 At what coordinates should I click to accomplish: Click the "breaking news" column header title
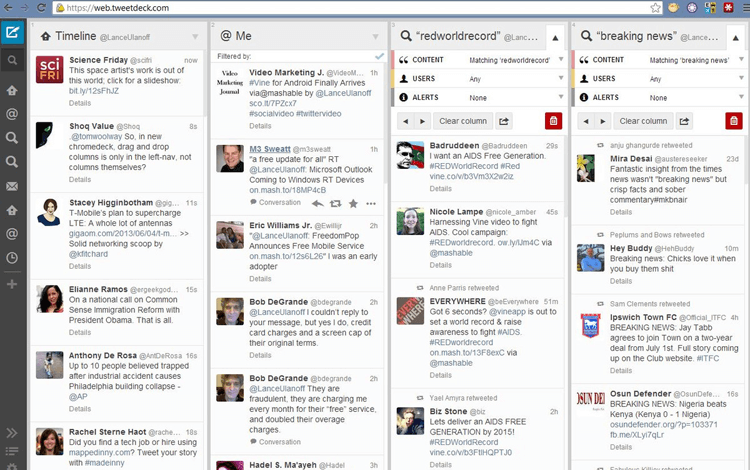click(636, 36)
